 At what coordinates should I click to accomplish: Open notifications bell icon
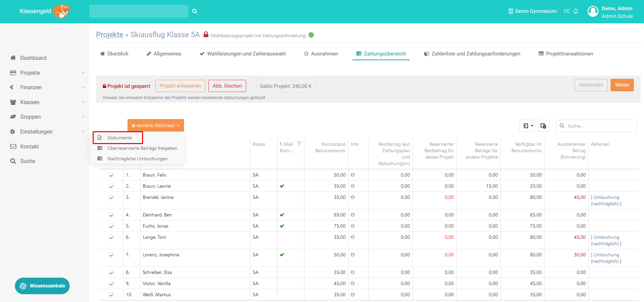tap(576, 11)
